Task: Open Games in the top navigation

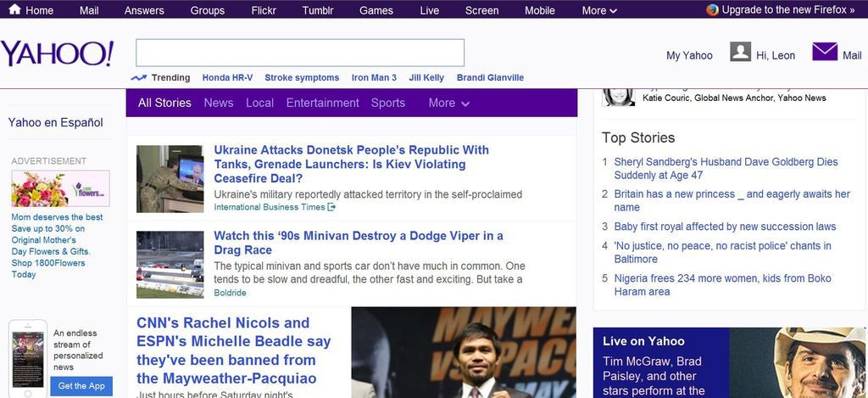Action: (376, 10)
